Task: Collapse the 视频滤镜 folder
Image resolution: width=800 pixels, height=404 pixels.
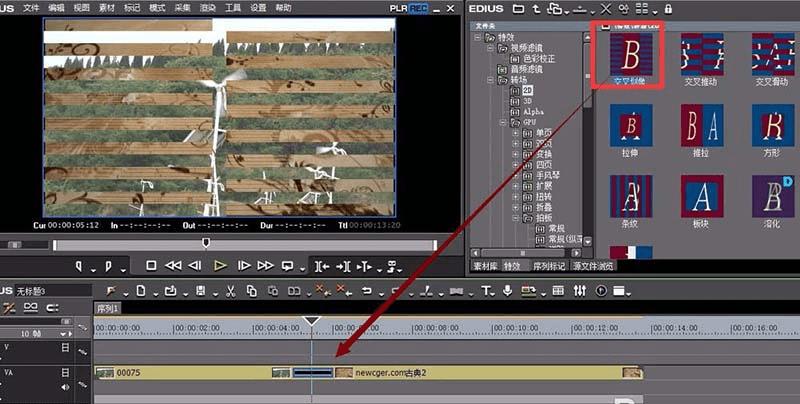Action: tap(490, 48)
